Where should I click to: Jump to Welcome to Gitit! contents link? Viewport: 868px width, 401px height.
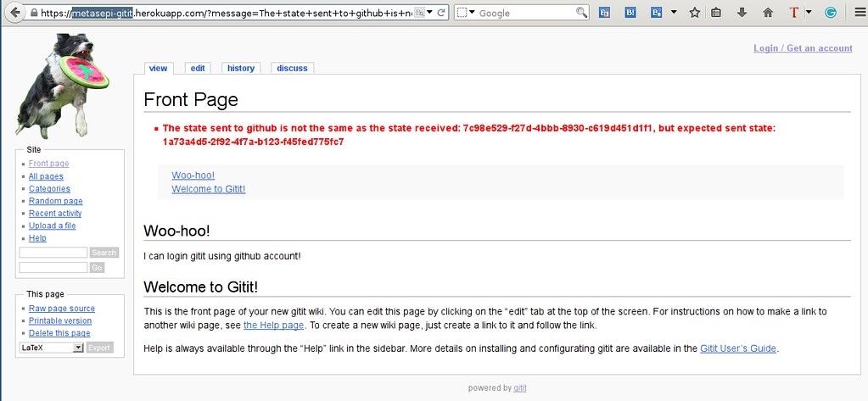click(x=208, y=188)
